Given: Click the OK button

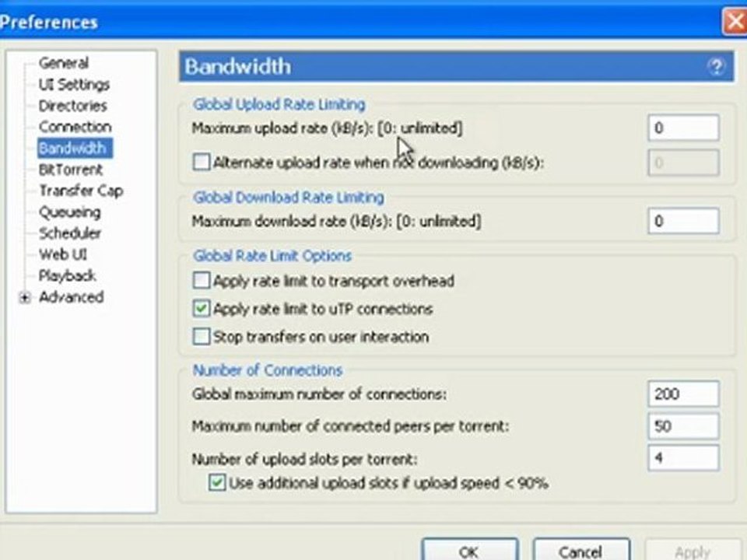Looking at the screenshot, I should (469, 551).
